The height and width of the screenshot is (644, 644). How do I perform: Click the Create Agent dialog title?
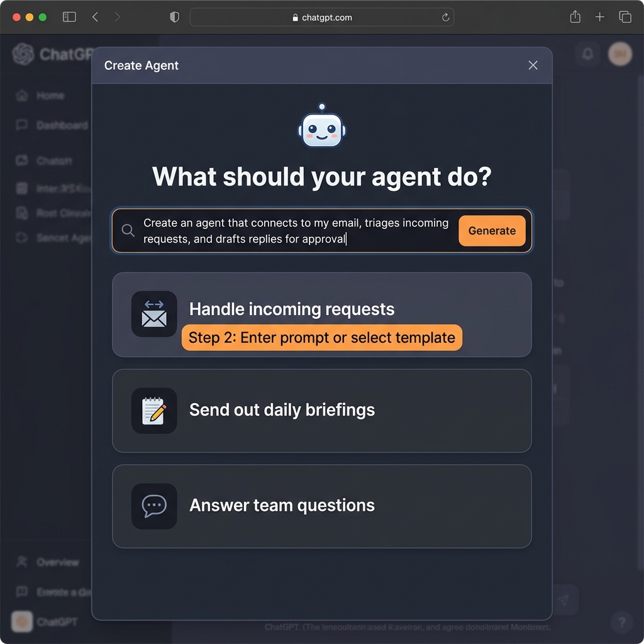coord(142,65)
